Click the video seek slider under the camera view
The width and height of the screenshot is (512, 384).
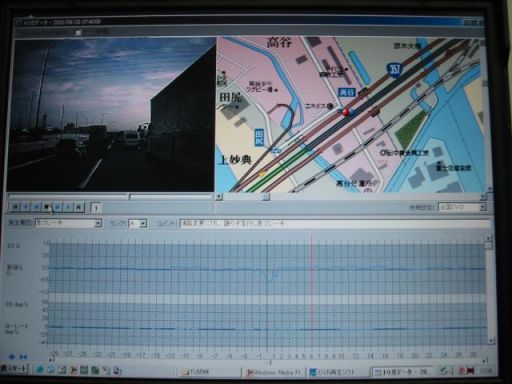110,197
